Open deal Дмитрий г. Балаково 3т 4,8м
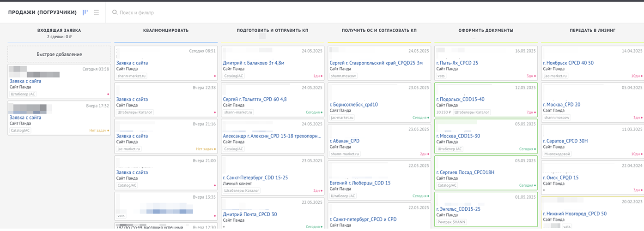The image size is (644, 231). 254,63
